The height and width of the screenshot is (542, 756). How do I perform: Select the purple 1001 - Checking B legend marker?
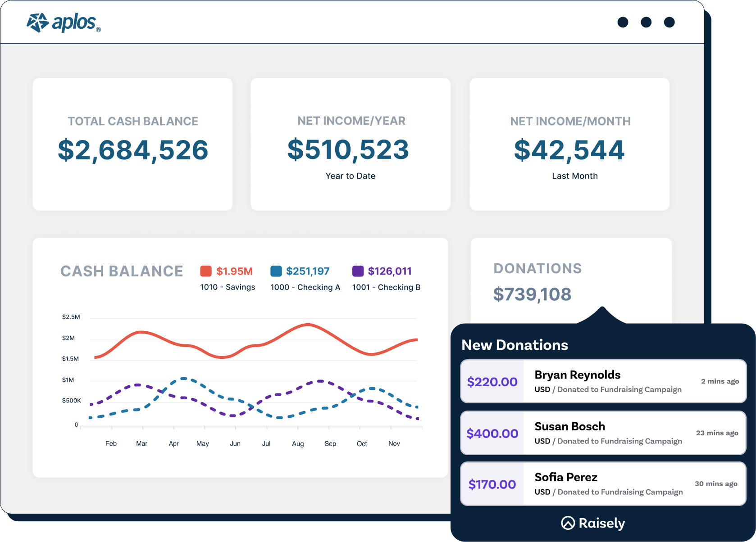(x=359, y=271)
